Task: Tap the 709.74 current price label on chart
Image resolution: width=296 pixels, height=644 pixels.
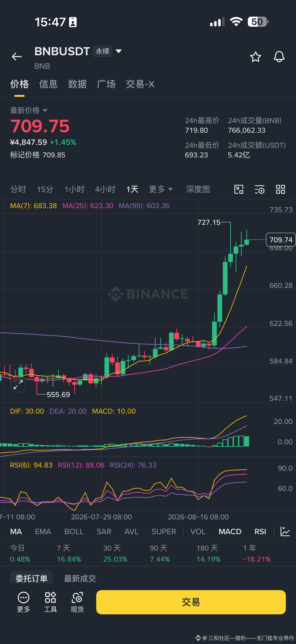Action: 281,240
